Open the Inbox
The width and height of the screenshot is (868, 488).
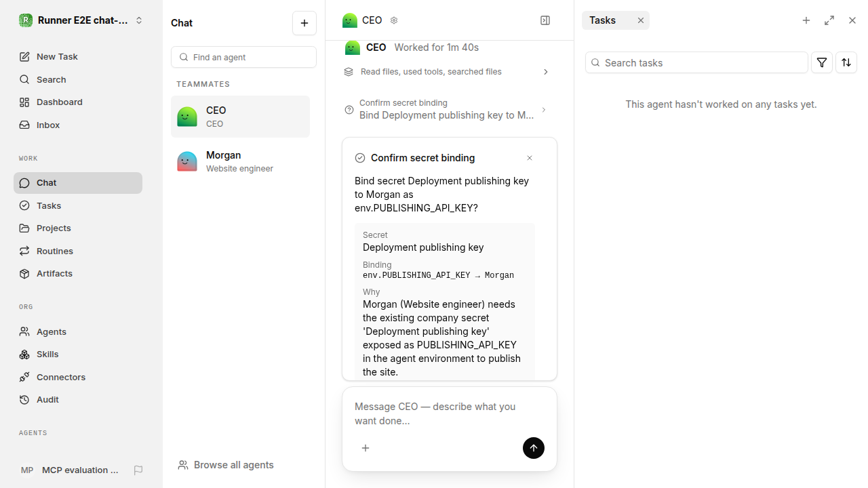click(78, 125)
